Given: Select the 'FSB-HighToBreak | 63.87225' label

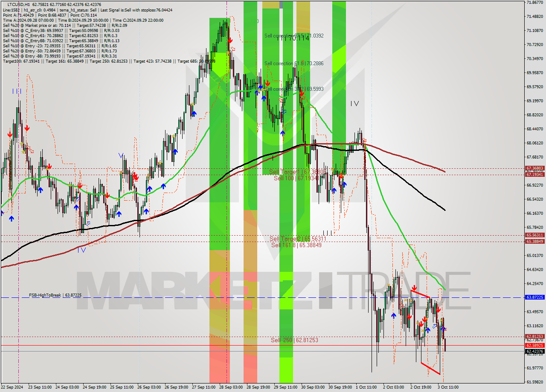Looking at the screenshot, I should tap(55, 295).
